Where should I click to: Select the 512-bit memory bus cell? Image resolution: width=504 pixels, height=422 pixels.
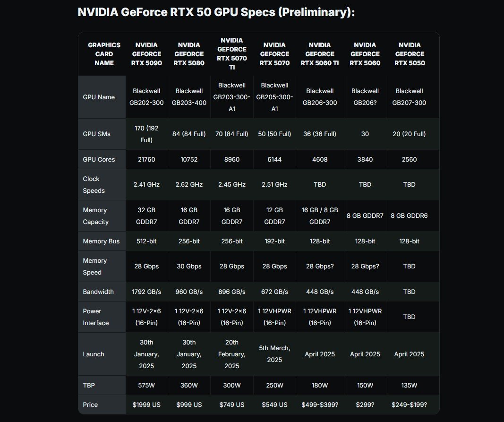(x=146, y=241)
